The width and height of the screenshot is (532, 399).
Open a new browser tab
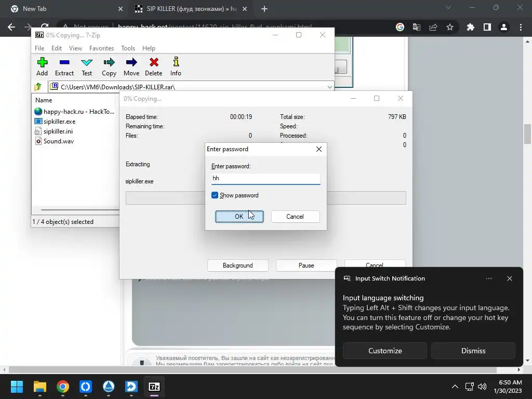264,9
